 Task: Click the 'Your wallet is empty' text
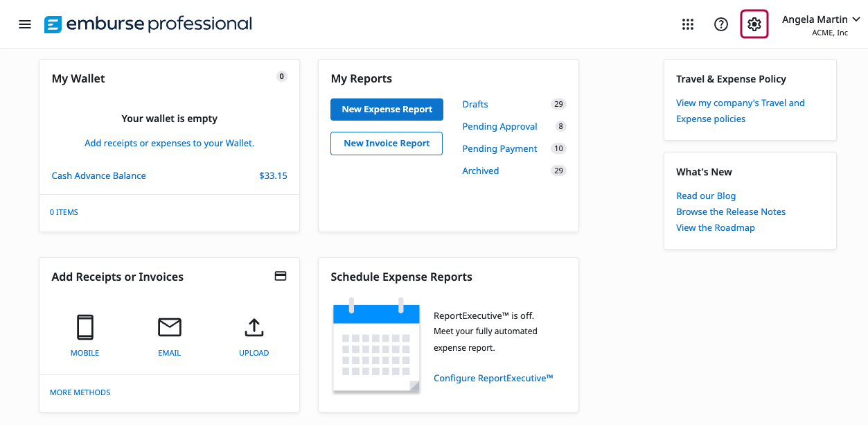click(170, 119)
